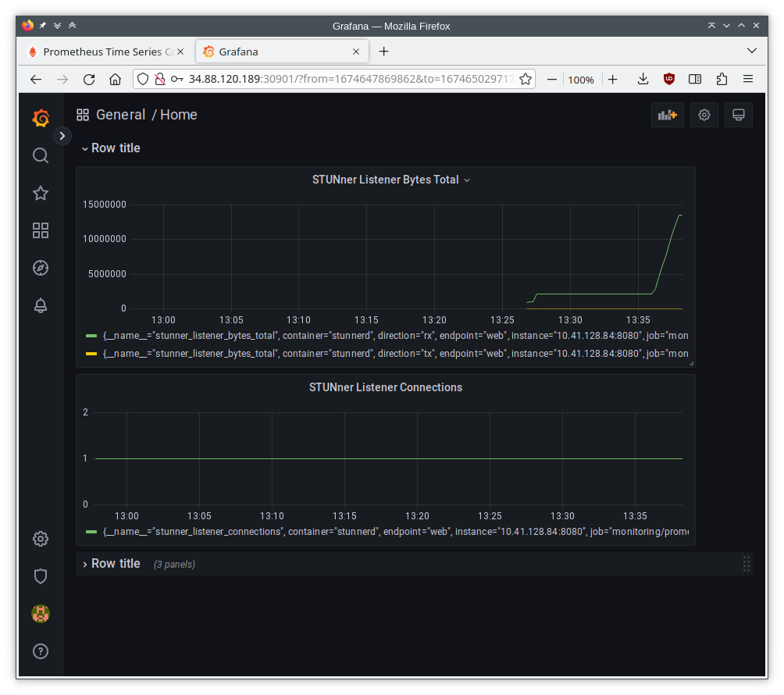Screen dimensions: 784x695
Task: Go forward in browser history
Action: (62, 79)
